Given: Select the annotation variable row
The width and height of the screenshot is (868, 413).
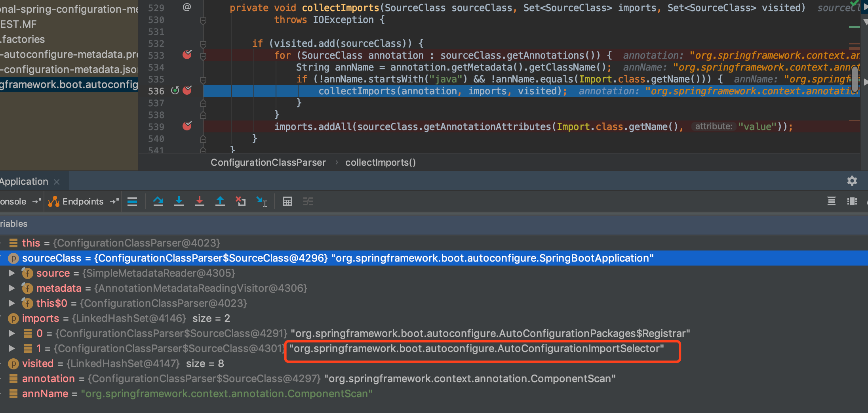Looking at the screenshot, I should click(434, 379).
